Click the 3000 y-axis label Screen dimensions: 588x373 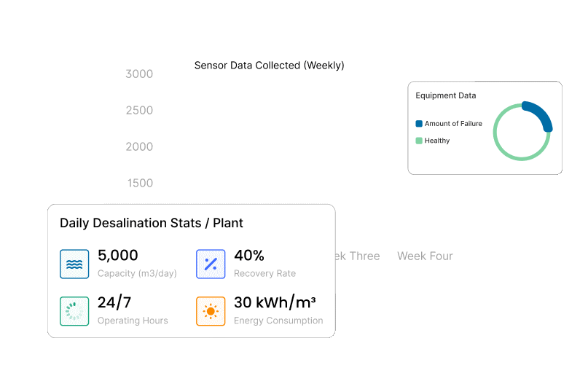pos(139,74)
